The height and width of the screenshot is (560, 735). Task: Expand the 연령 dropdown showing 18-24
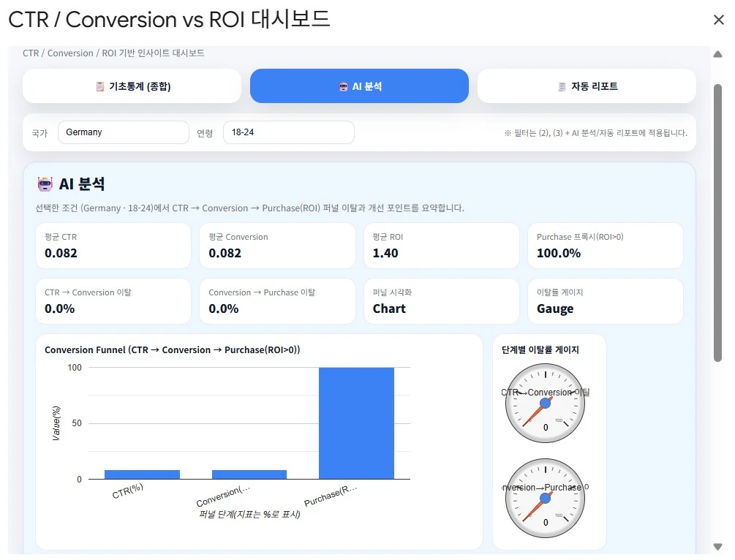(288, 132)
